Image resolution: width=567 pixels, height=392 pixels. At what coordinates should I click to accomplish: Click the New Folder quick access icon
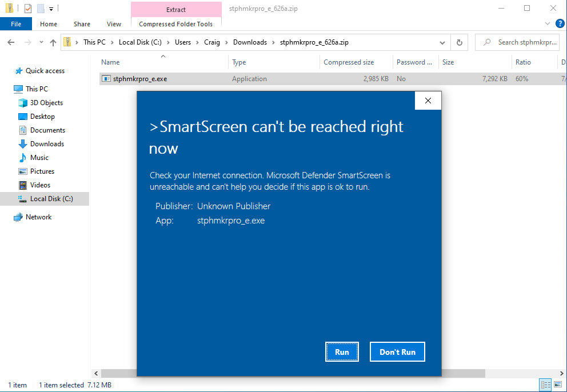click(40, 9)
